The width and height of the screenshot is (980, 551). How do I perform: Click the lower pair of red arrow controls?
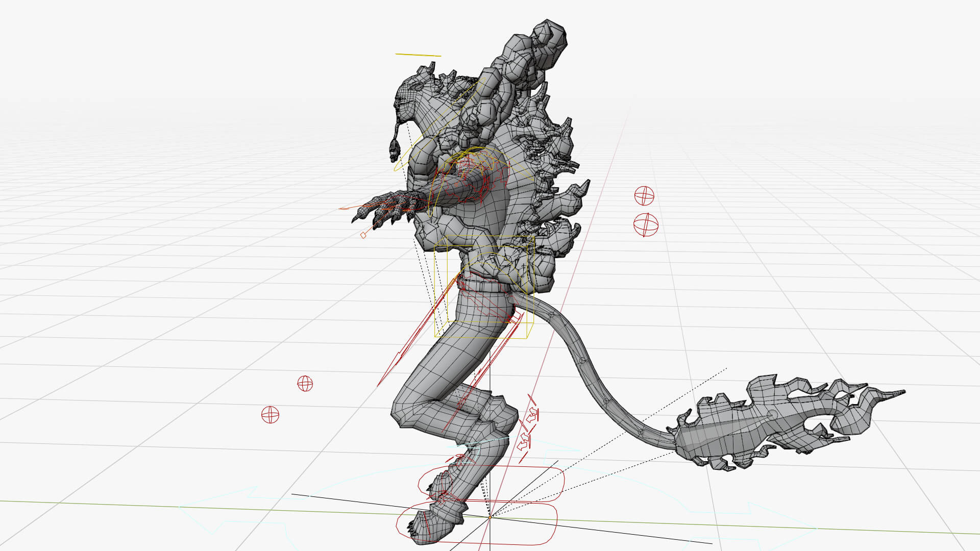pos(524,442)
